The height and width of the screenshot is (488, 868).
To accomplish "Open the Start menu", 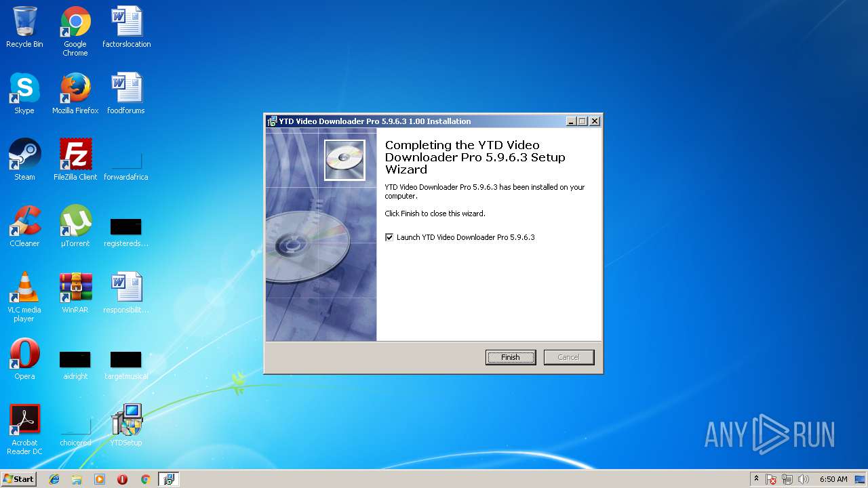I will pos(18,479).
